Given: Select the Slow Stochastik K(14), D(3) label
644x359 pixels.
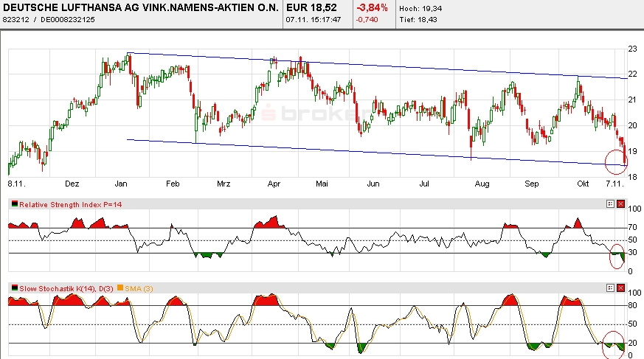Looking at the screenshot, I should pyautogui.click(x=66, y=286).
